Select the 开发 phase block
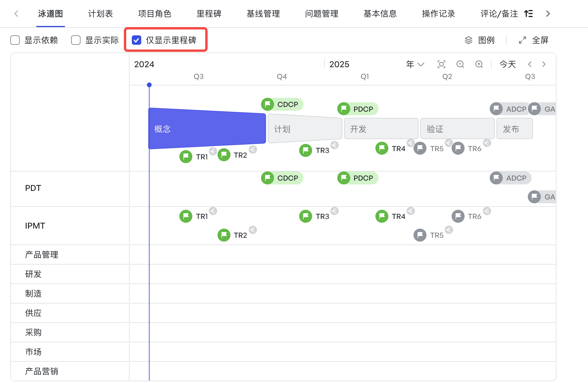This screenshot has height=383, width=588. point(381,128)
